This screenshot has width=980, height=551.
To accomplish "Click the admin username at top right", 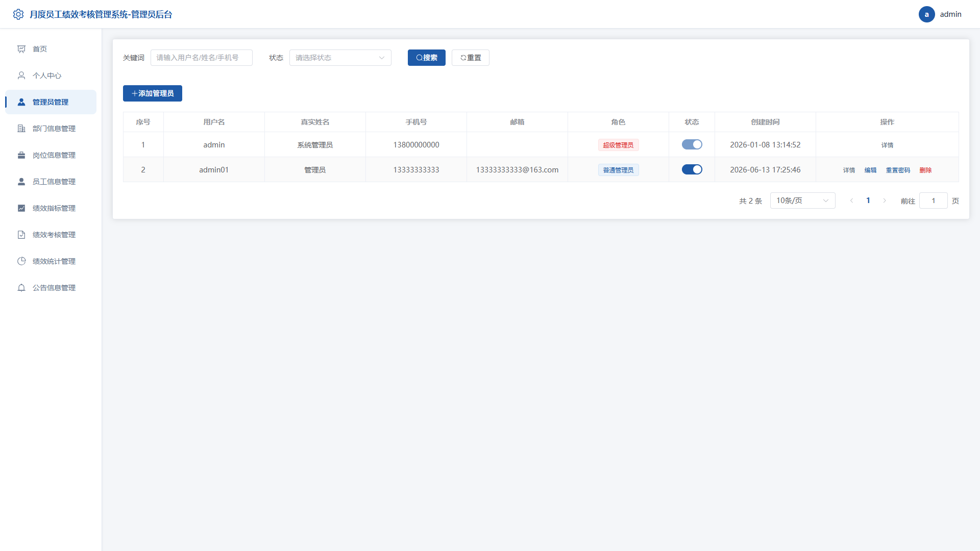I will [950, 14].
